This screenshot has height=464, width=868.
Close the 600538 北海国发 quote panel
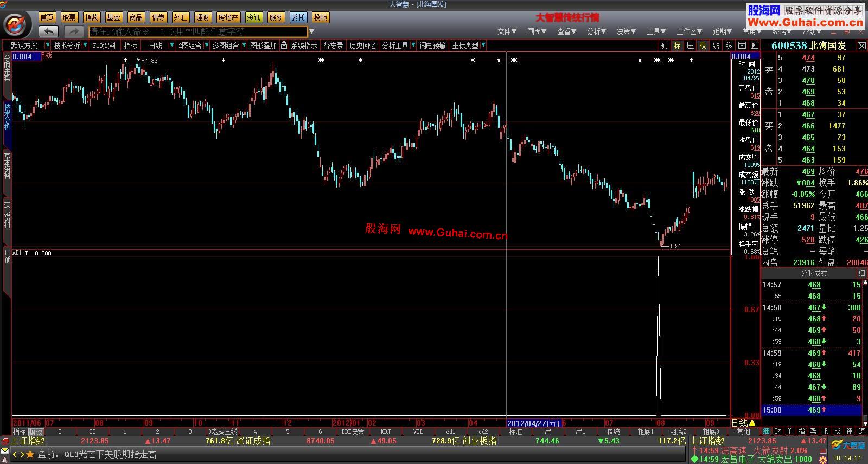[861, 46]
